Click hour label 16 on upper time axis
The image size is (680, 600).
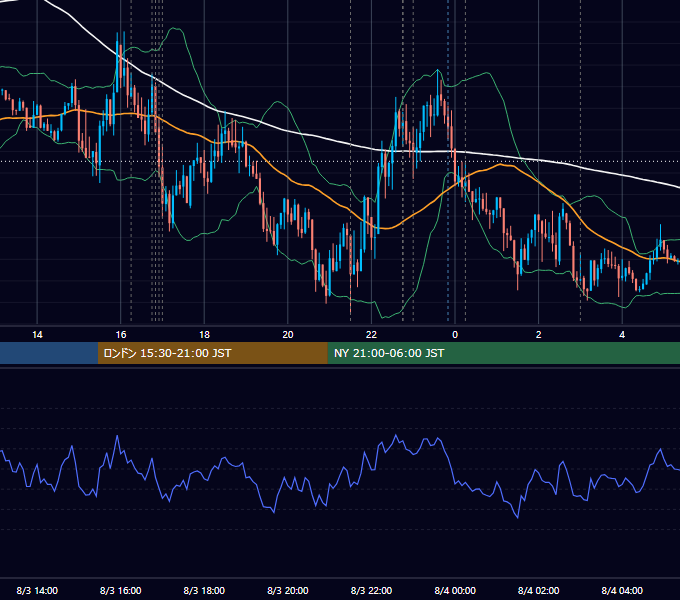pyautogui.click(x=121, y=335)
